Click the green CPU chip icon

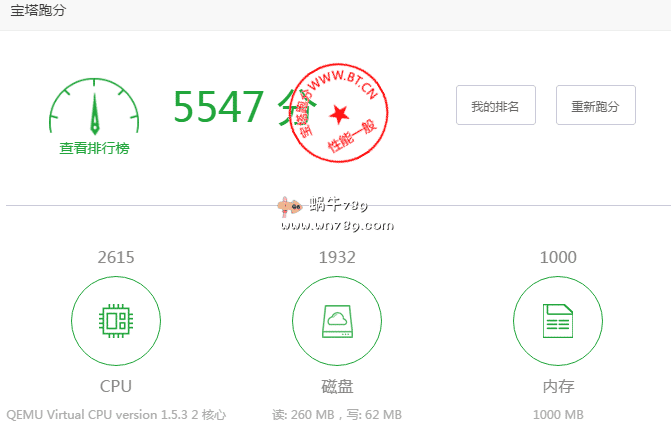coord(115,321)
